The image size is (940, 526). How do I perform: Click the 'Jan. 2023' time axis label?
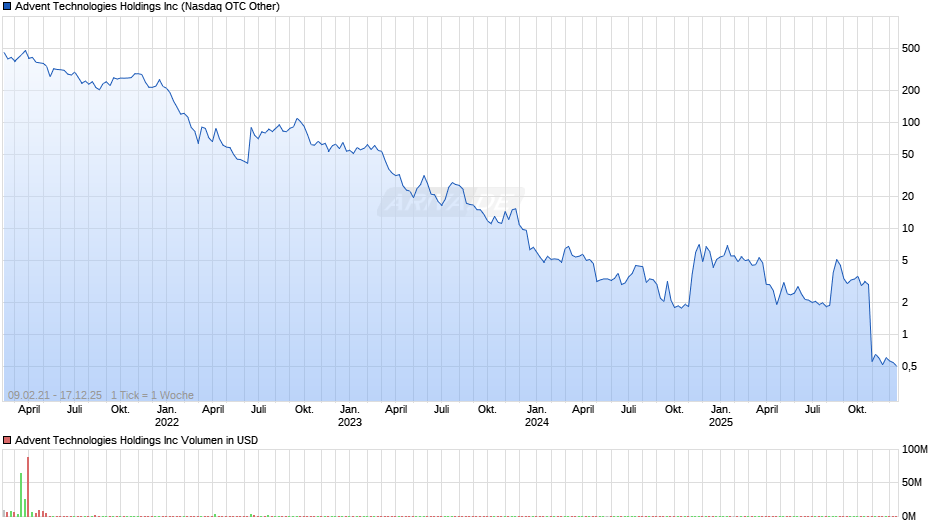point(350,416)
